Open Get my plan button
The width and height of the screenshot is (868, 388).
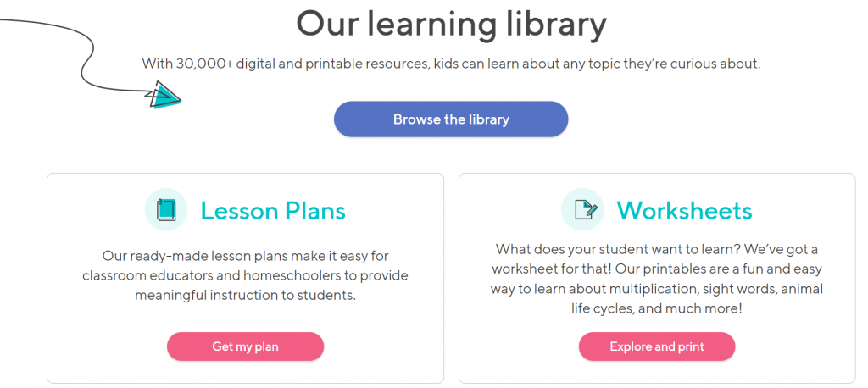(245, 346)
